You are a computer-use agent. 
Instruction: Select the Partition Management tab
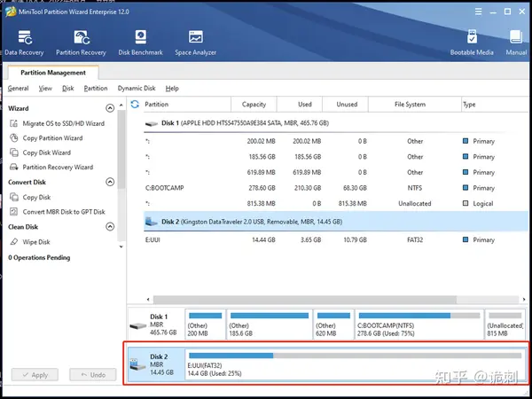(53, 73)
